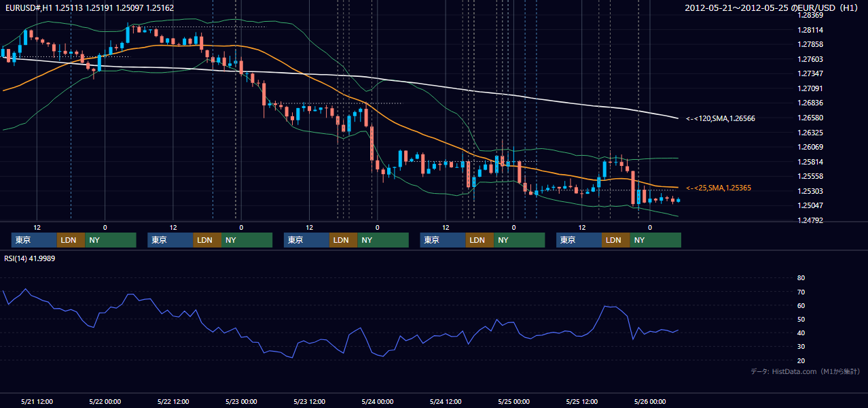Click the 5/26 00:00 time label
This screenshot has width=868, height=408.
pos(650,401)
